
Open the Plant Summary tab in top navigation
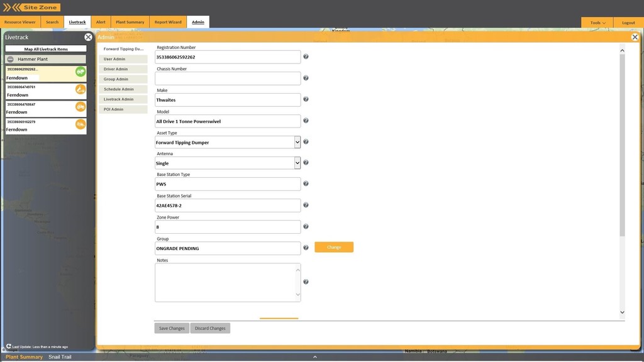point(130,22)
